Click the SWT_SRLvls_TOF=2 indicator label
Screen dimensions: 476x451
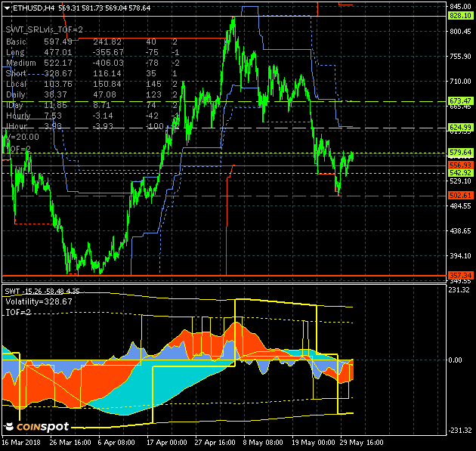[x=44, y=28]
